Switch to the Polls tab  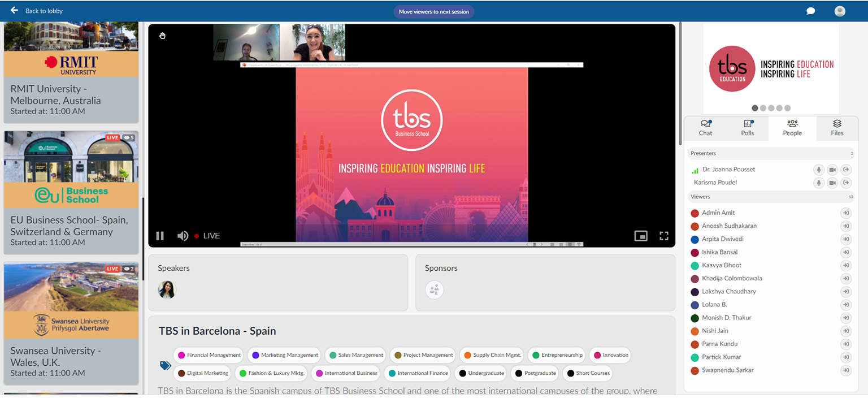click(748, 128)
